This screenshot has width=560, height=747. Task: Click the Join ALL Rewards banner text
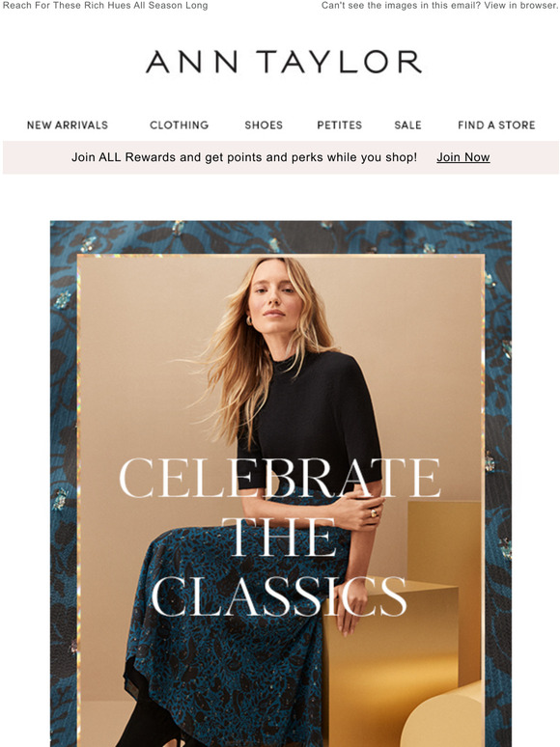[x=244, y=157]
